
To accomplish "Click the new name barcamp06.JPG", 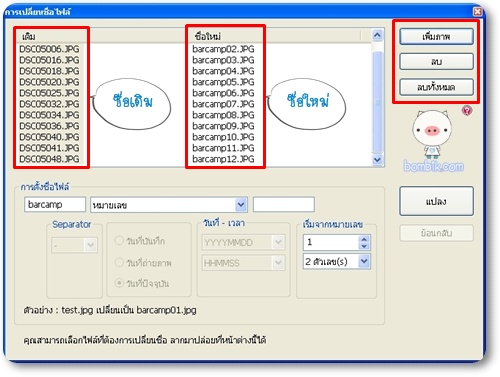I will click(223, 93).
